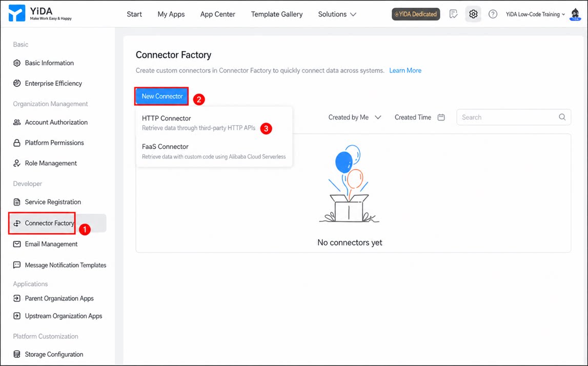Image resolution: width=588 pixels, height=366 pixels.
Task: Open Role Management in sidebar
Action: (x=51, y=163)
